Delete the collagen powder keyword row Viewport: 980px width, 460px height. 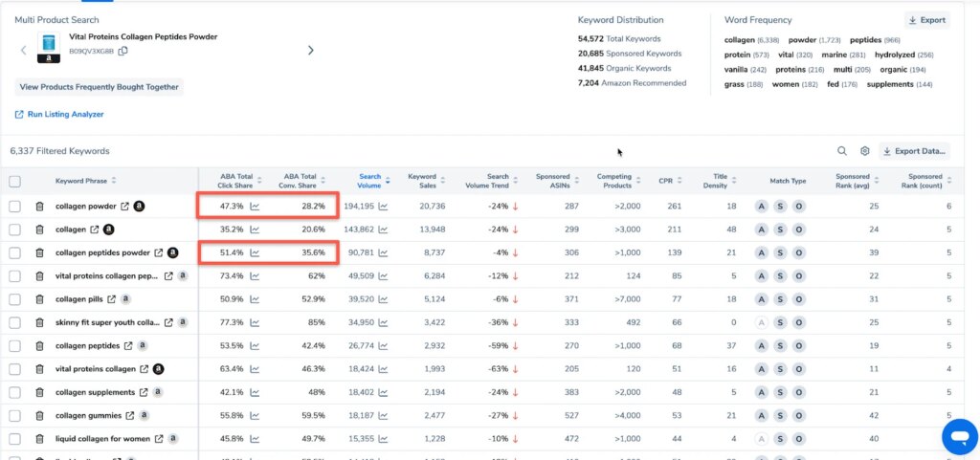[x=39, y=206]
